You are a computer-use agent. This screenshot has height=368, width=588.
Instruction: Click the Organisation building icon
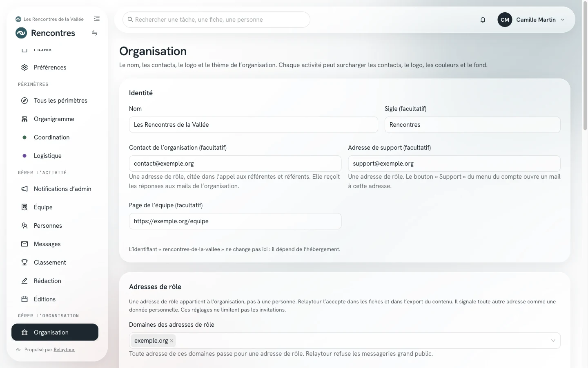tap(24, 332)
